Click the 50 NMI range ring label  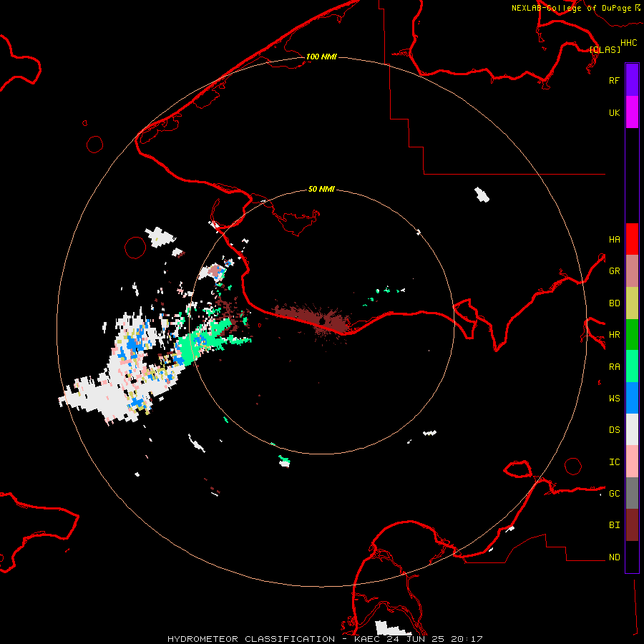coord(321,189)
